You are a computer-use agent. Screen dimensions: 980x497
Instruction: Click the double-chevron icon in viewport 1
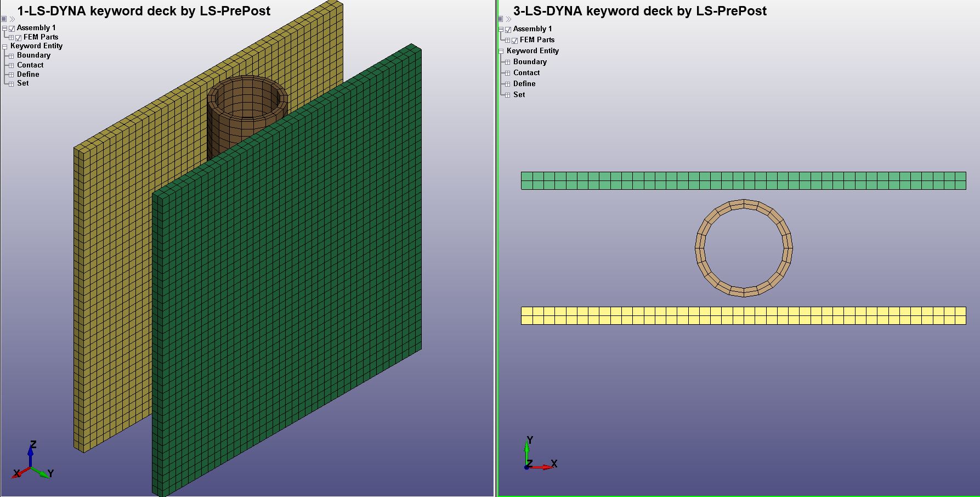(12, 19)
